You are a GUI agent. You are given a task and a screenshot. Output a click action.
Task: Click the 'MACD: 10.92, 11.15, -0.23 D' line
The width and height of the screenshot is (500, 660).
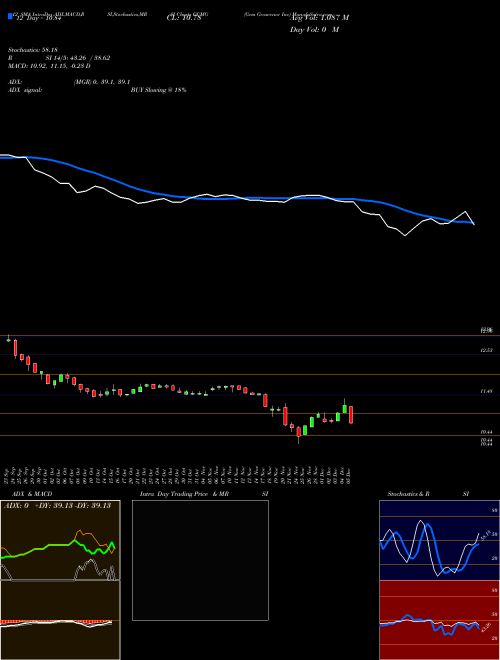tap(49, 66)
